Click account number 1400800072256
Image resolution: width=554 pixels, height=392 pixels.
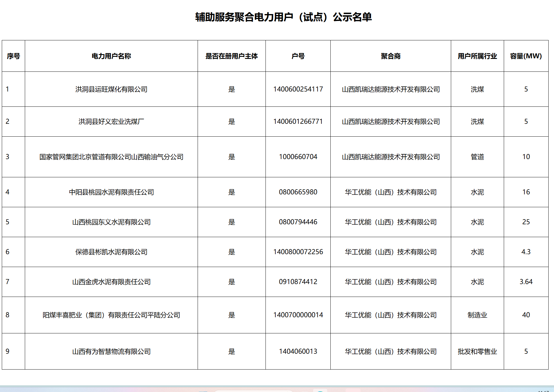(x=298, y=252)
